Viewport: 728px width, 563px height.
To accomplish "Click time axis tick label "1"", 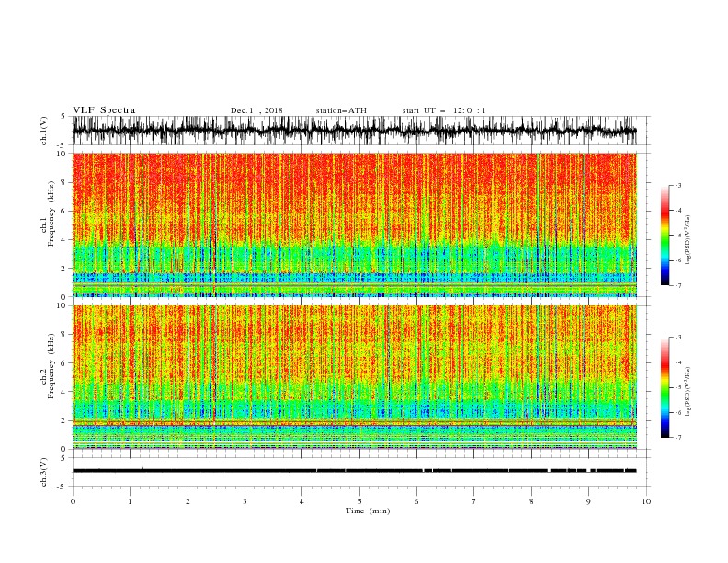I will coord(130,501).
